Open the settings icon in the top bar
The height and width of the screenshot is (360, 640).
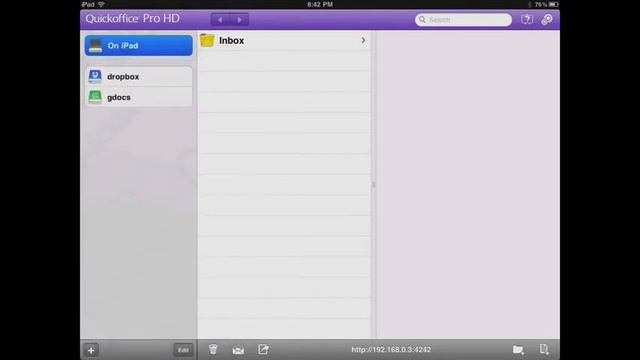tap(547, 19)
